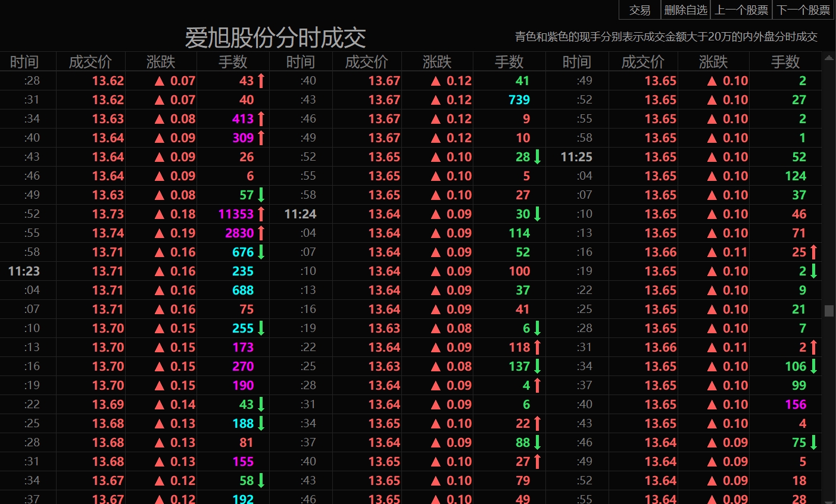
Task: Click the 11:23 time label
Action: pos(24,271)
